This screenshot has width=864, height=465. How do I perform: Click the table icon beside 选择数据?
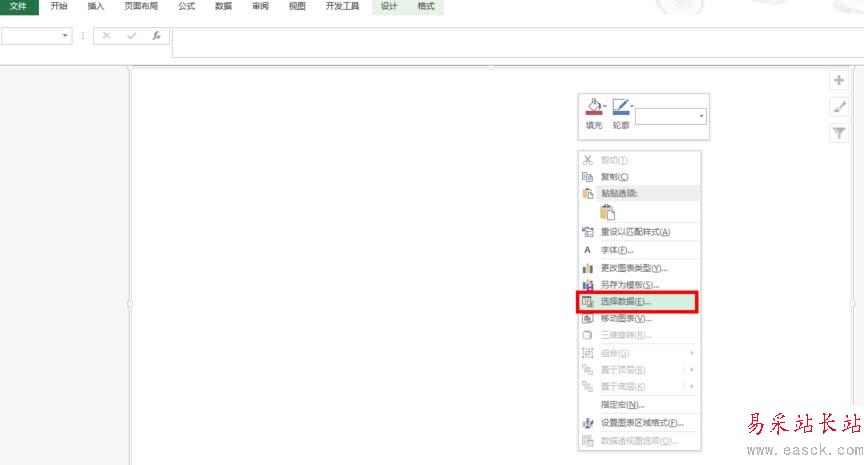tap(587, 302)
